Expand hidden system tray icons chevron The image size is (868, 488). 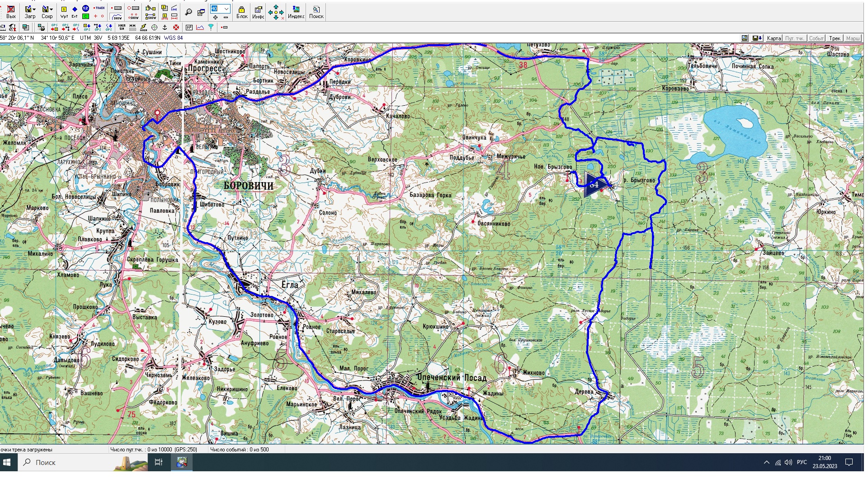click(766, 462)
